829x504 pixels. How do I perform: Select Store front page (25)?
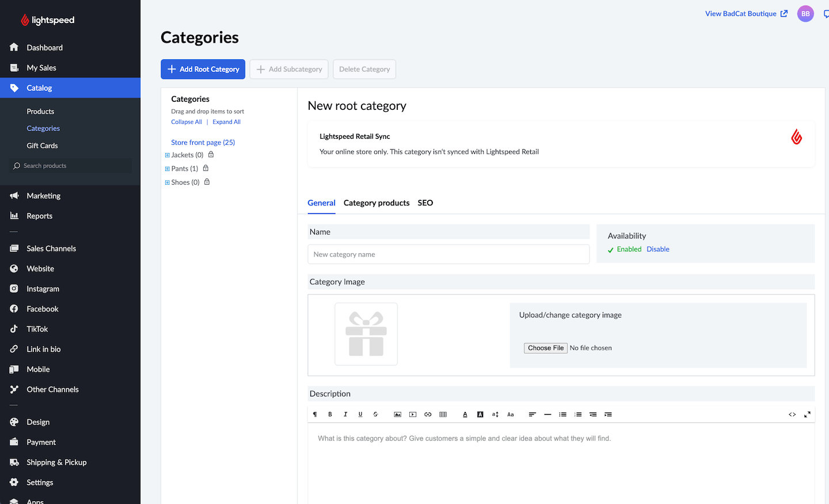203,143
